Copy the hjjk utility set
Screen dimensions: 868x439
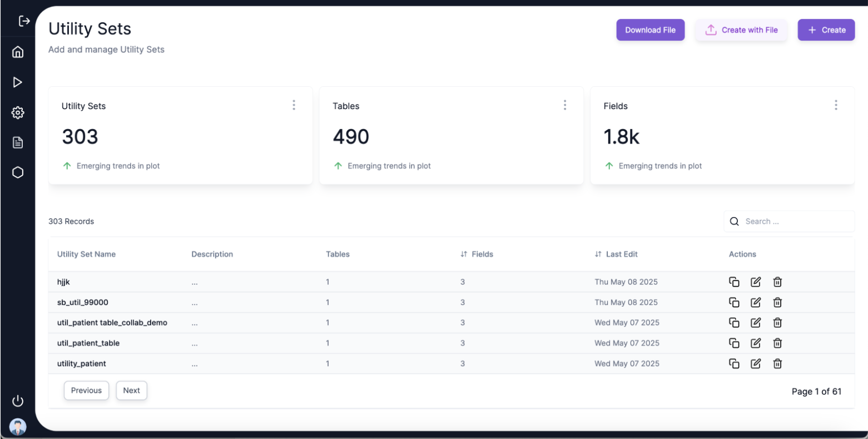coord(734,282)
